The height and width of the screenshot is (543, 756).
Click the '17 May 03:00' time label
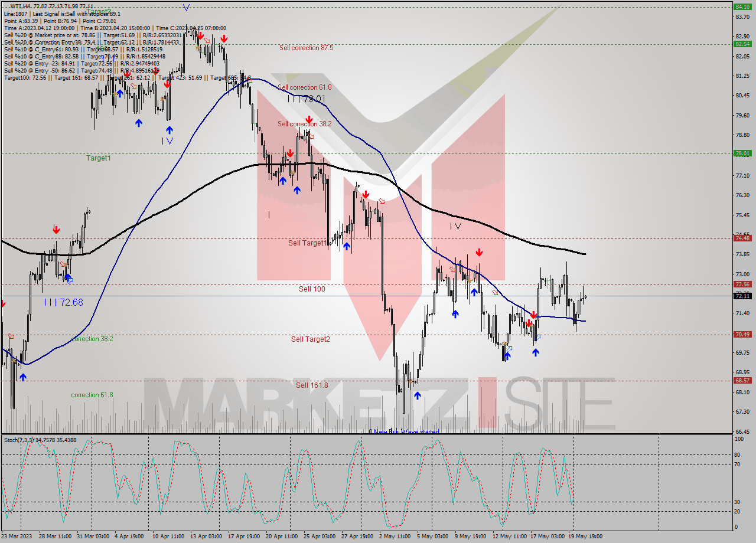click(x=548, y=537)
